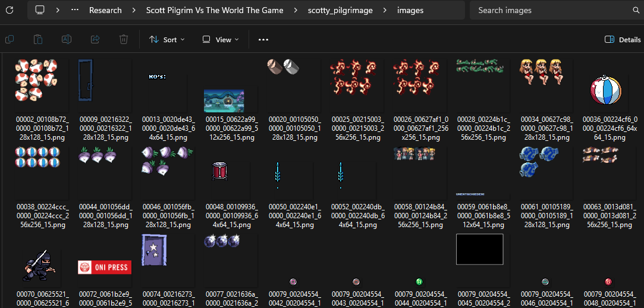Go to the scotty_pilgrimage folder breadcrumb
The height and width of the screenshot is (308, 644).
click(x=340, y=10)
